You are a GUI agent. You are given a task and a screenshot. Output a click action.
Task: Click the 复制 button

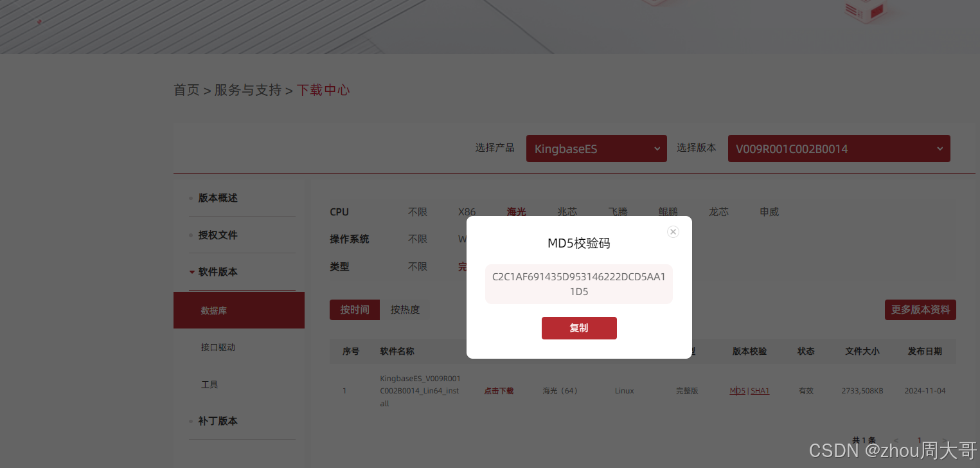[579, 328]
